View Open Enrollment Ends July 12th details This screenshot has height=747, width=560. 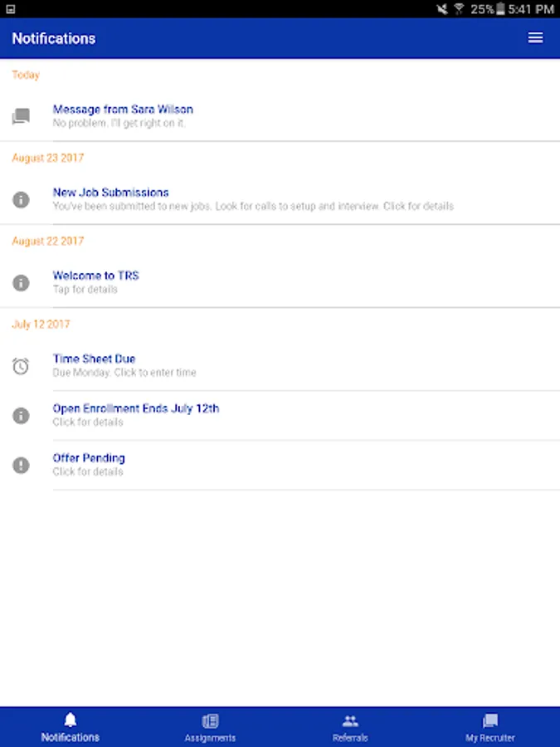pos(136,408)
